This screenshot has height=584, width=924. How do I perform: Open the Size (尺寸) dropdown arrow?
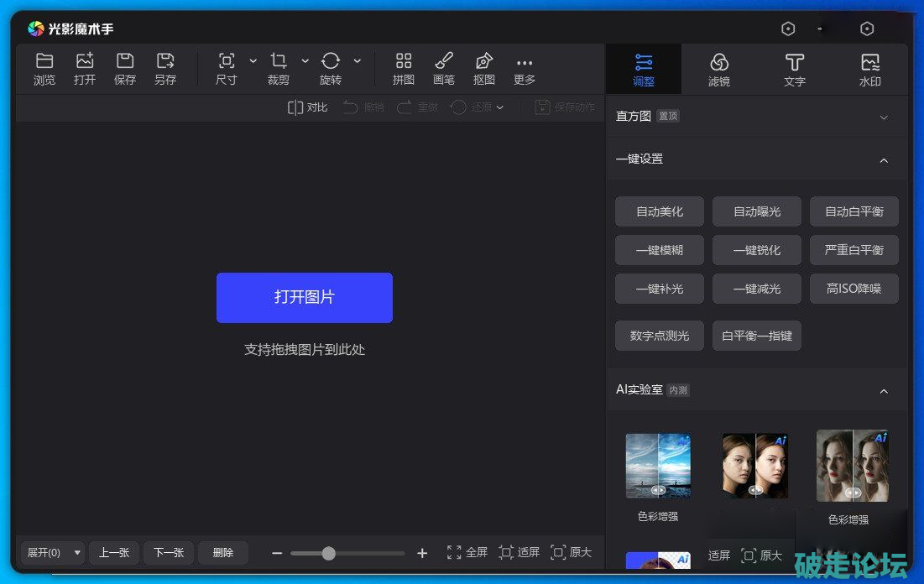253,60
